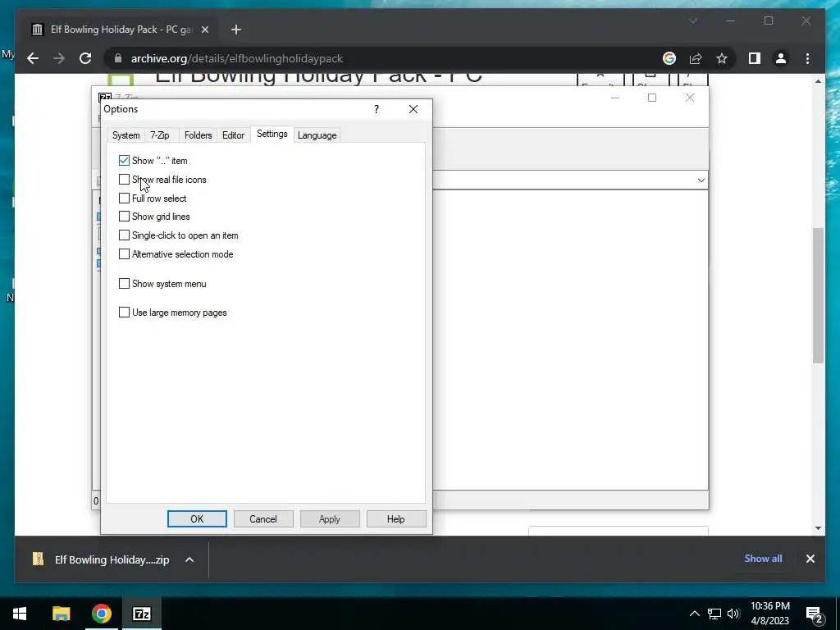The height and width of the screenshot is (630, 840).
Task: Open Chrome from the taskbar
Action: pyautogui.click(x=101, y=614)
